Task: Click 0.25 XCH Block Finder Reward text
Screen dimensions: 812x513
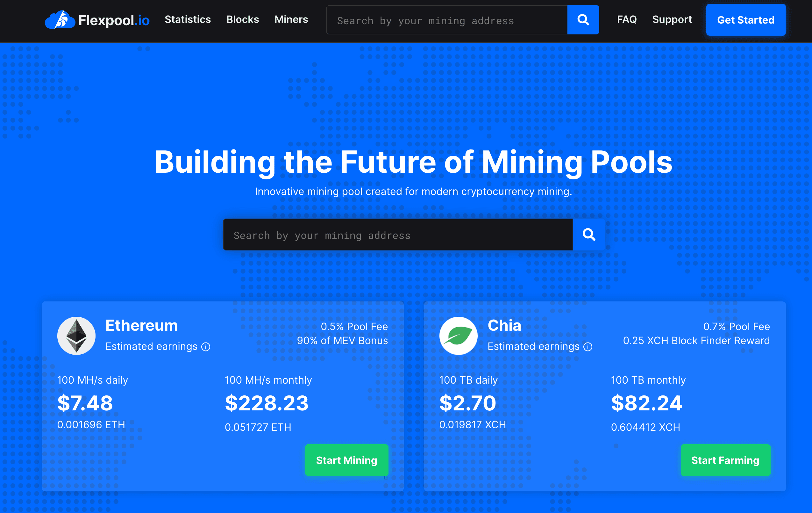Action: pyautogui.click(x=696, y=341)
